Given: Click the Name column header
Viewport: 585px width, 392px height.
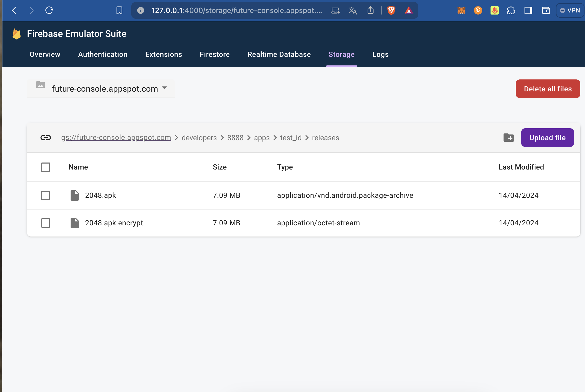Looking at the screenshot, I should 78,167.
